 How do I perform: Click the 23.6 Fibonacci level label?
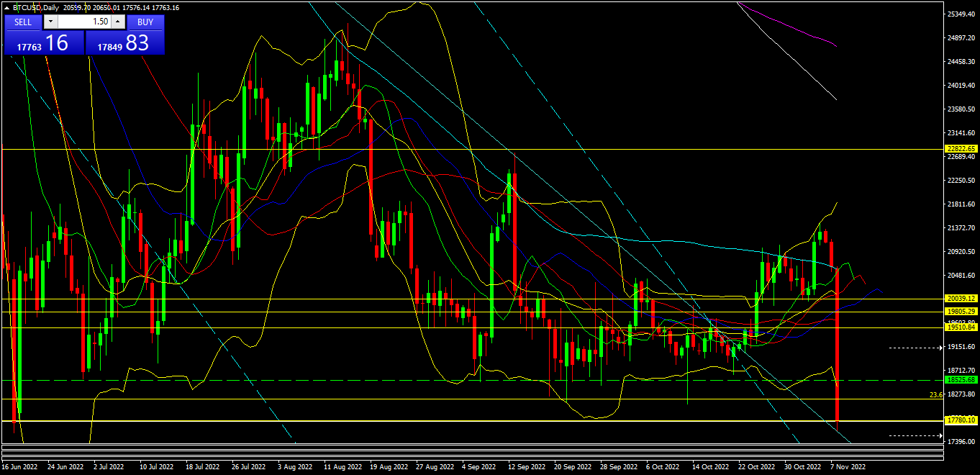pos(935,395)
